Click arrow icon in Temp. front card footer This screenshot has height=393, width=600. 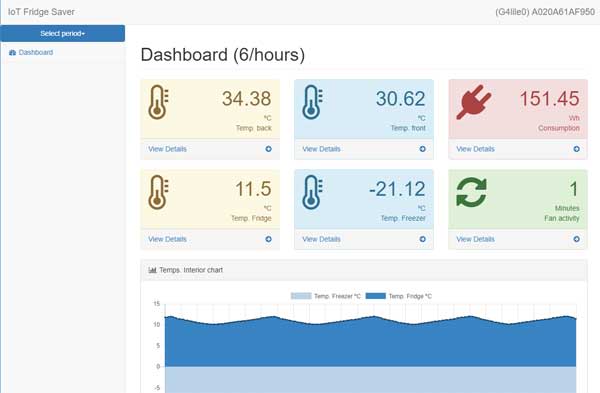422,149
